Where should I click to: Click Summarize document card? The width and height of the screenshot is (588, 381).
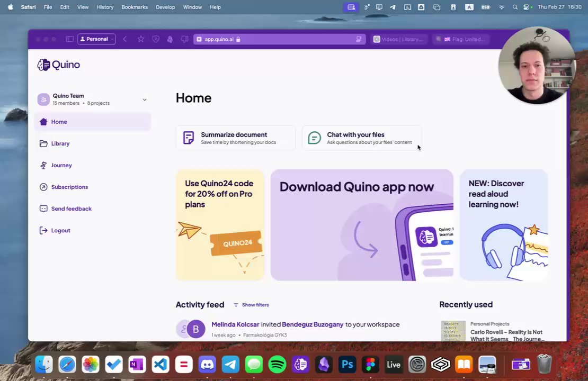pyautogui.click(x=236, y=138)
